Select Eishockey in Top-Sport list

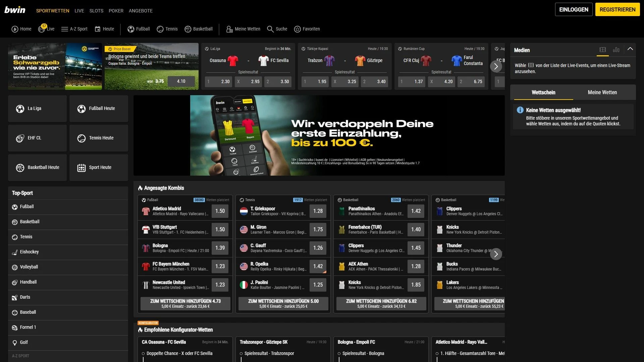point(29,252)
